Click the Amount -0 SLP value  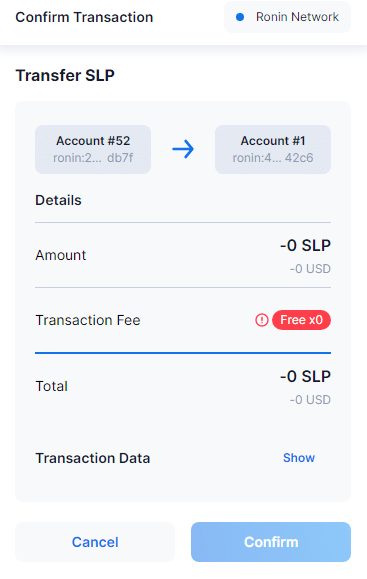(x=305, y=246)
